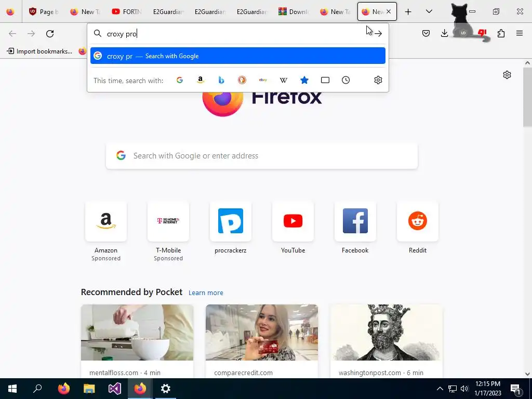Open the Windows Start menu
The image size is (532, 399).
(x=12, y=389)
